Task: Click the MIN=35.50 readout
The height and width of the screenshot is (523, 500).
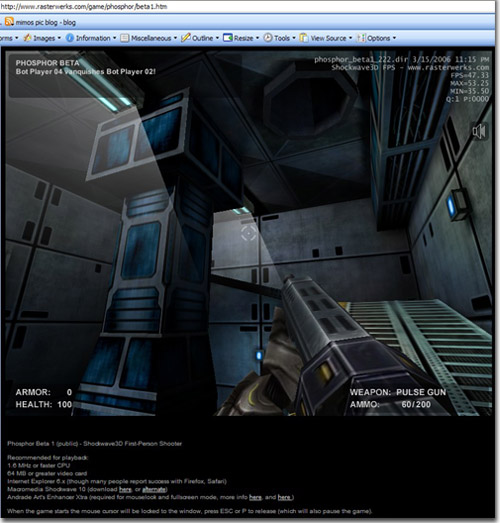Action: (470, 91)
